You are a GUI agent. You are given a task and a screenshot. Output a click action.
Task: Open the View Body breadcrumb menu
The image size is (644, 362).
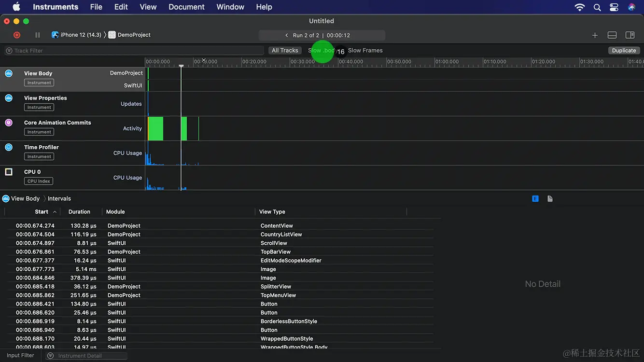pos(21,199)
